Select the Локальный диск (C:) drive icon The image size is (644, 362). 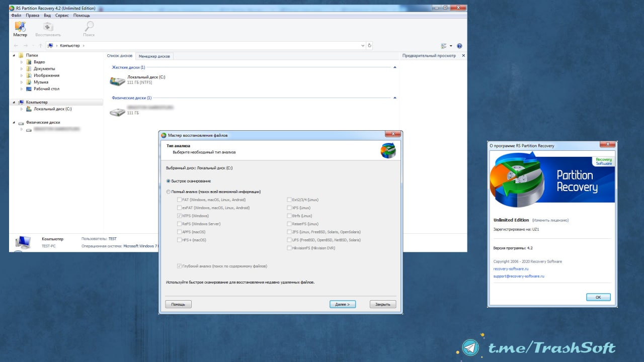(x=117, y=80)
